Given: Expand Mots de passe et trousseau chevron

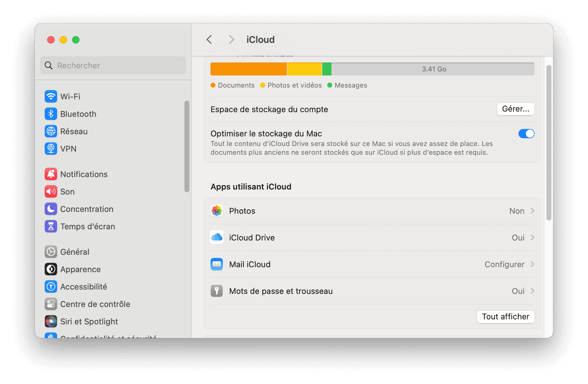Looking at the screenshot, I should coord(532,291).
